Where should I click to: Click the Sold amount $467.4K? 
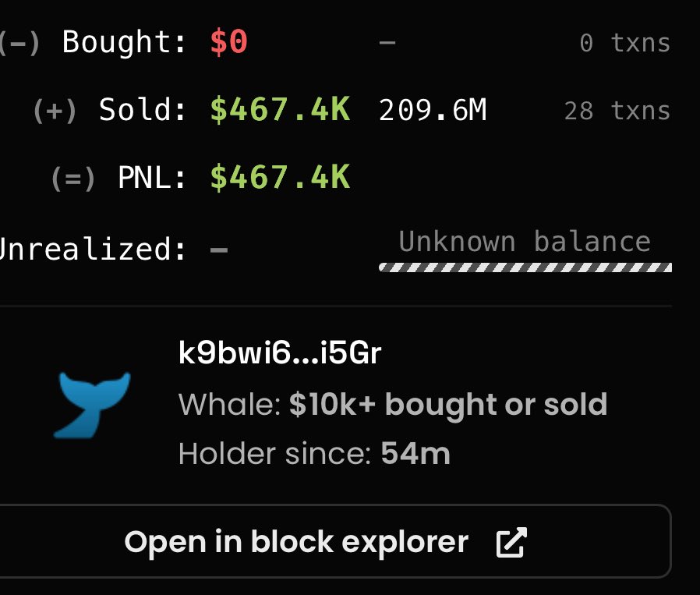[x=280, y=110]
